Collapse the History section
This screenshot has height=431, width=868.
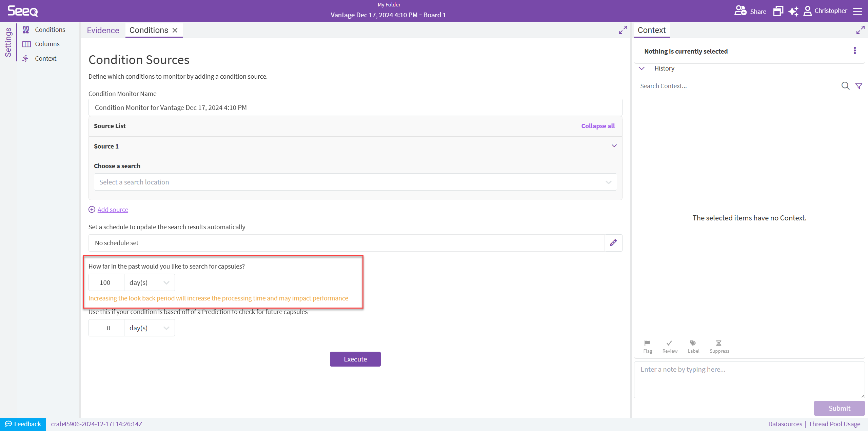pos(642,68)
